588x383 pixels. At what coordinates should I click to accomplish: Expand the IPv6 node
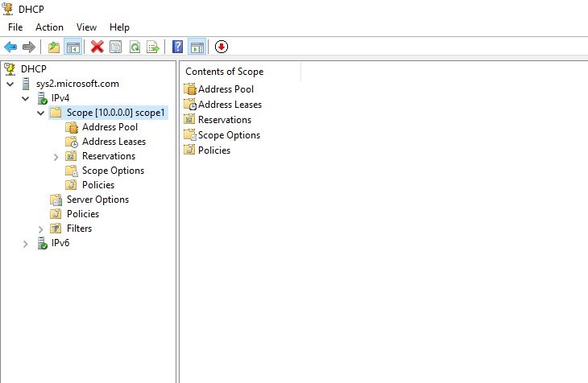click(25, 244)
